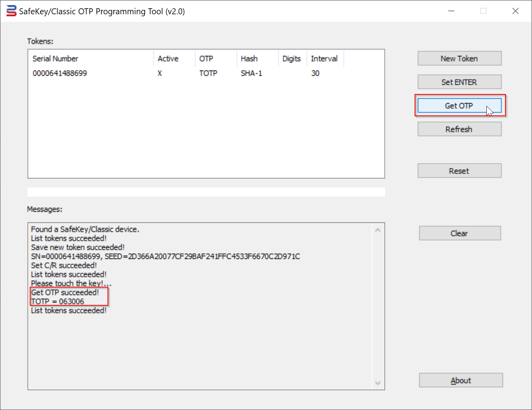Image resolution: width=532 pixels, height=410 pixels.
Task: Click the Active column header
Action: [x=168, y=59]
